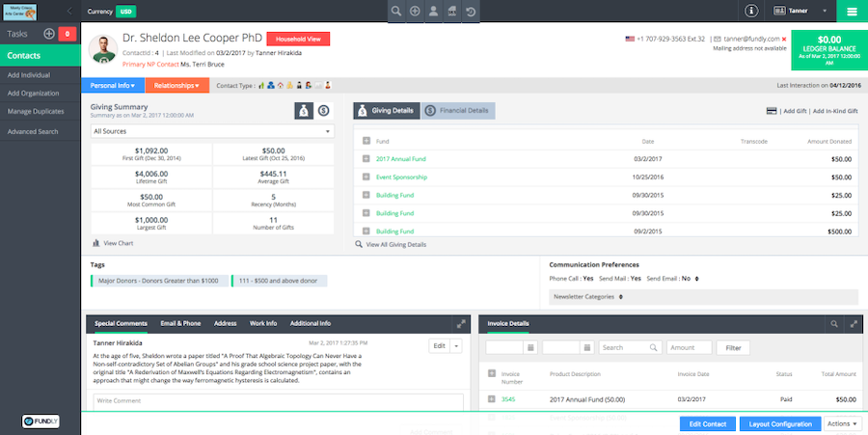Click the green bar chart contact type icon
The width and height of the screenshot is (868, 435).
click(x=261, y=85)
